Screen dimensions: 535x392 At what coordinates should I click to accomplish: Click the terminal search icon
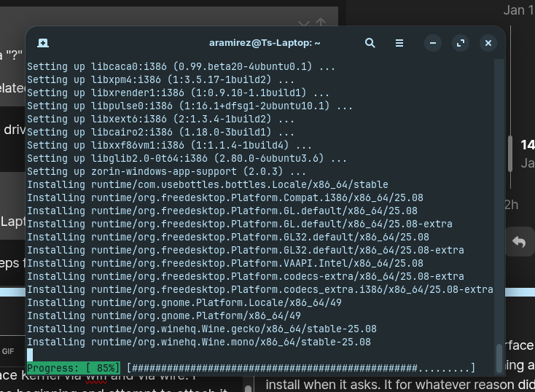point(370,43)
